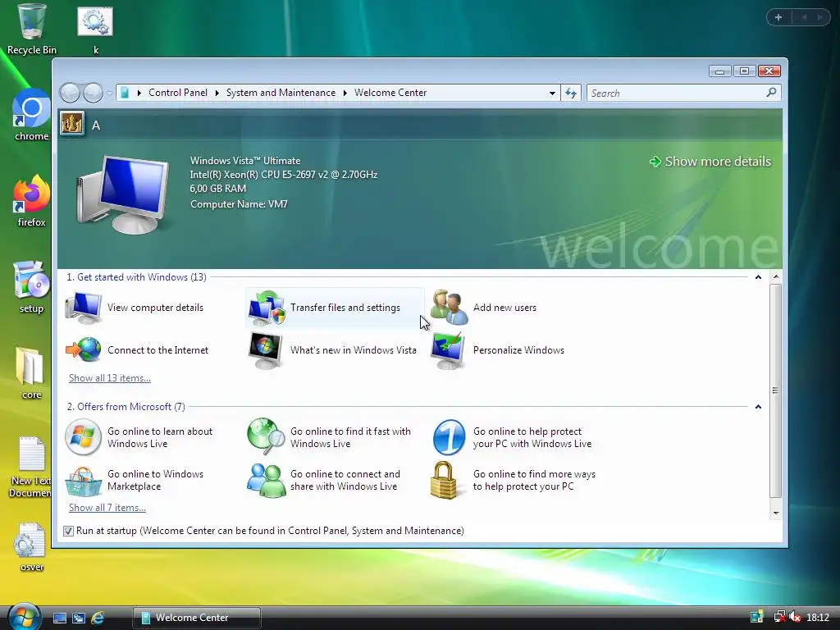
Task: Open Recycle Bin on desktop
Action: [32, 29]
